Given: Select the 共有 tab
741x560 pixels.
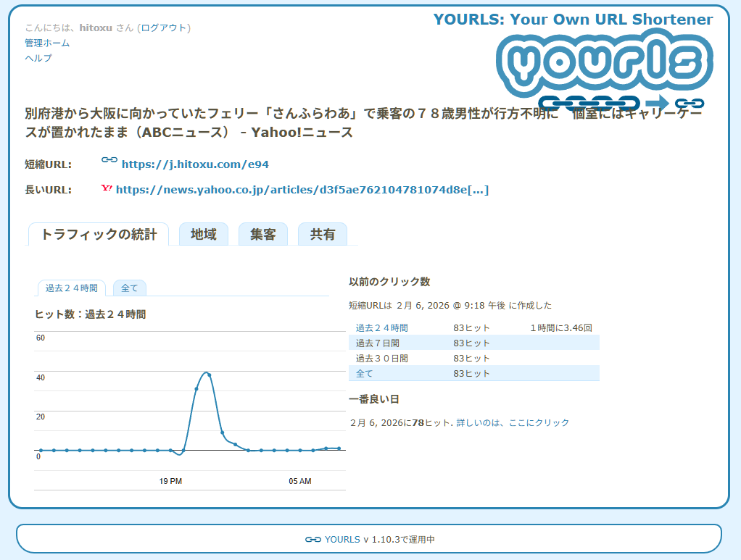Looking at the screenshot, I should point(323,235).
